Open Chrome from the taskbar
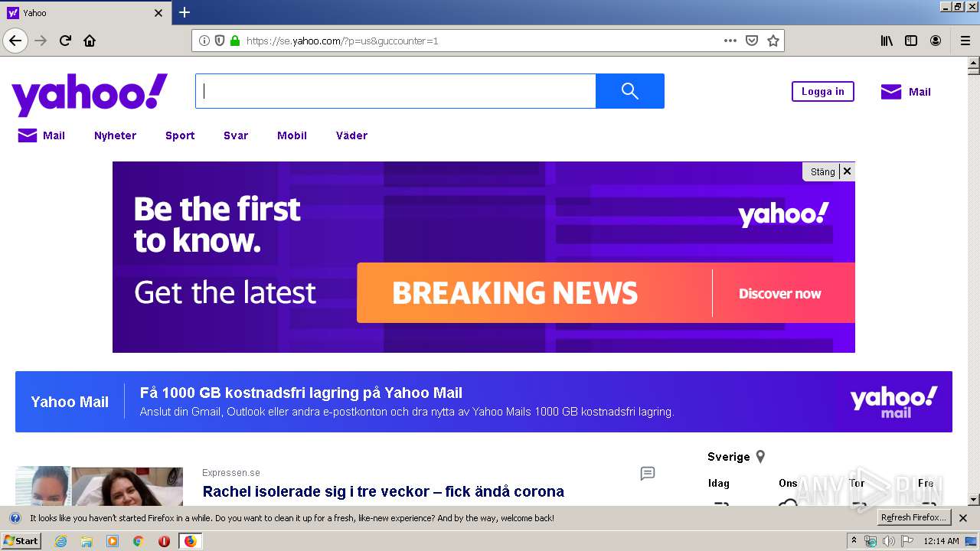Screen dimensions: 980x551 [x=139, y=541]
